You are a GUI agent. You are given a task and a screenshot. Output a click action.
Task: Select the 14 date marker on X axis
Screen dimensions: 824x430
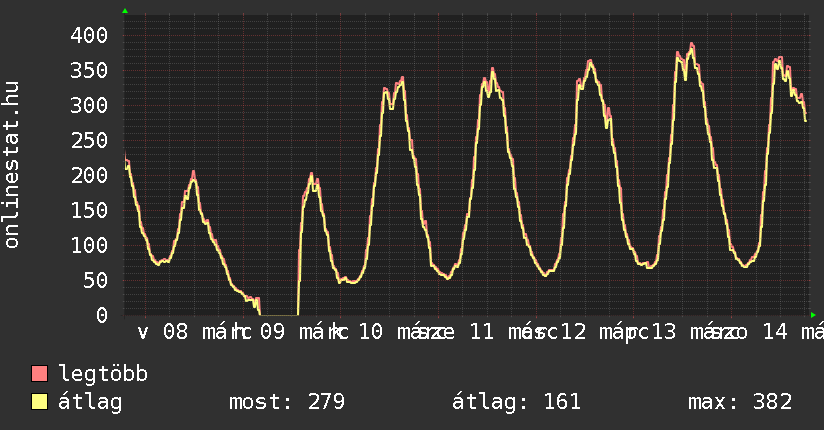point(774,332)
